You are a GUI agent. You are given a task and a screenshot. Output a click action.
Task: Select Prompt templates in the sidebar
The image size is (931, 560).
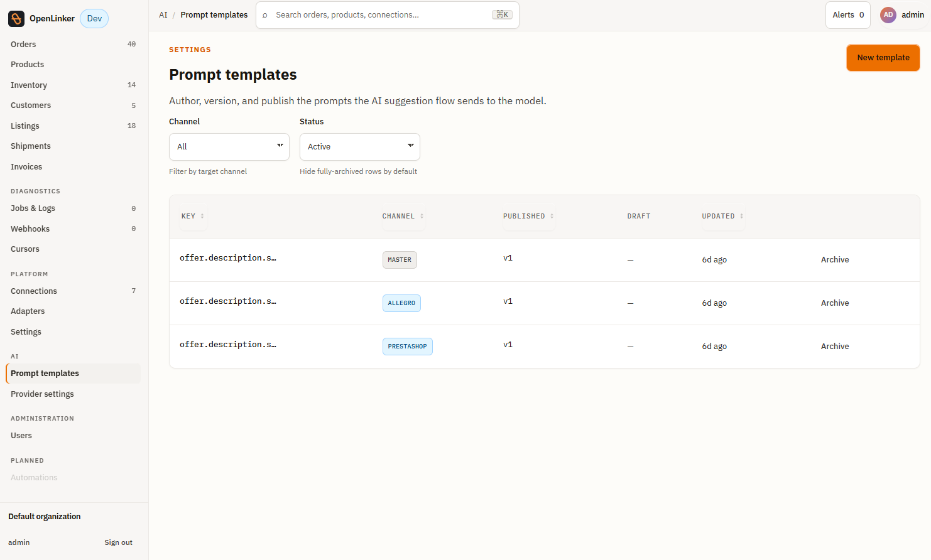[x=73, y=374]
